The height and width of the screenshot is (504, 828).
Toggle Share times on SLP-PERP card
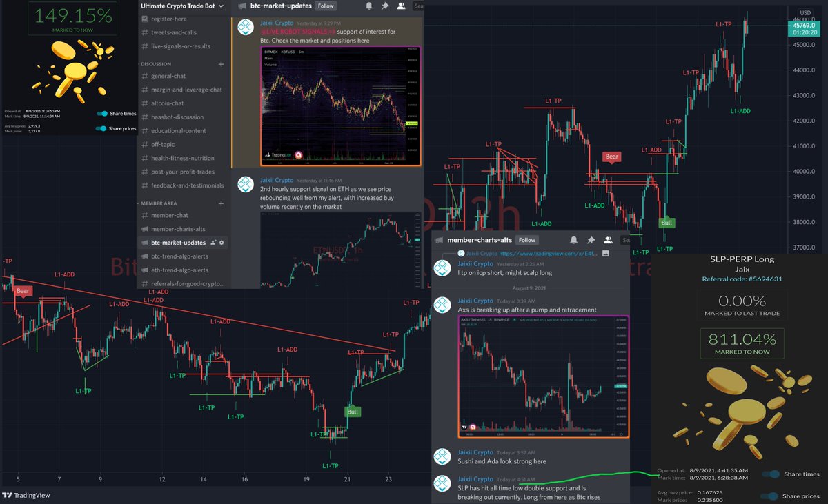pyautogui.click(x=770, y=474)
